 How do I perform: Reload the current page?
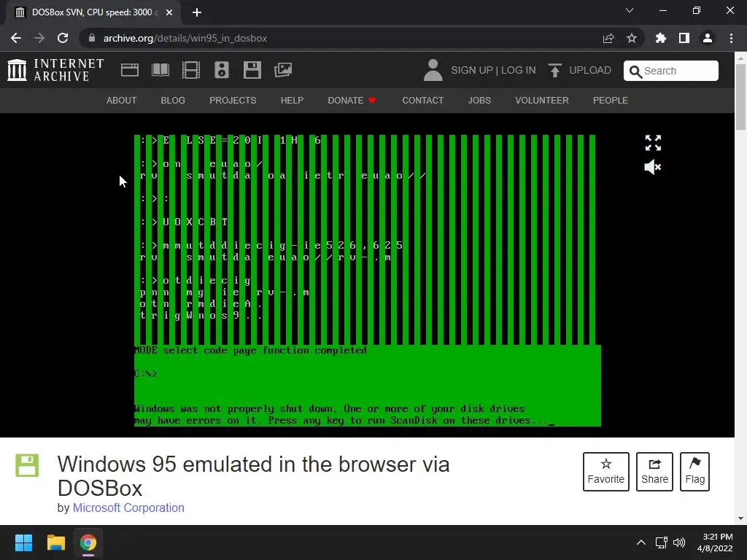click(63, 38)
